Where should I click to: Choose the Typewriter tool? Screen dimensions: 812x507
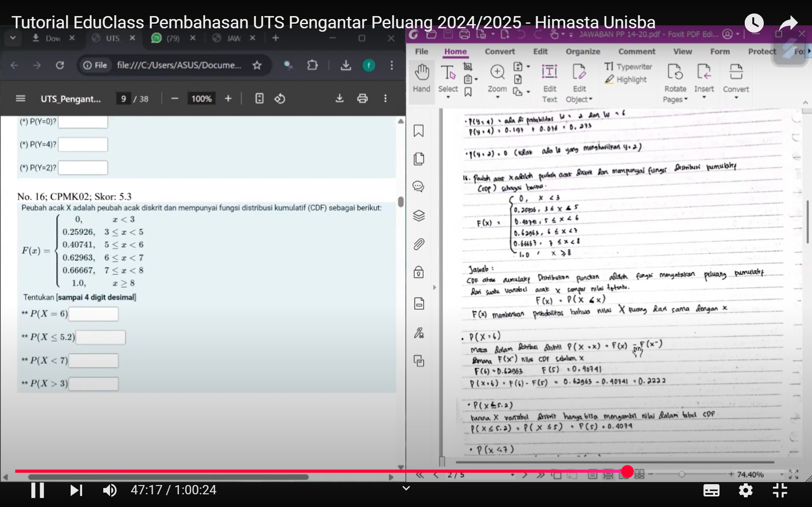[x=628, y=67]
